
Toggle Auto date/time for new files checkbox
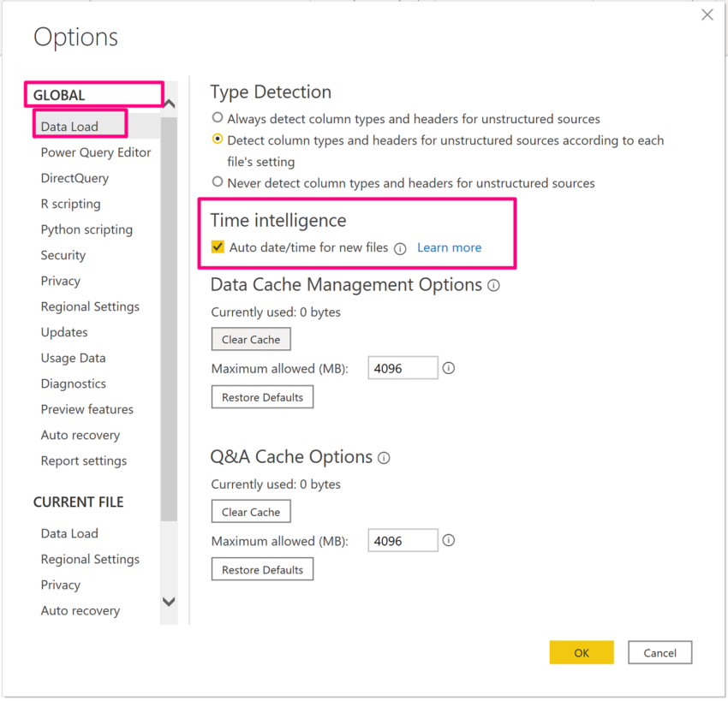(x=218, y=247)
